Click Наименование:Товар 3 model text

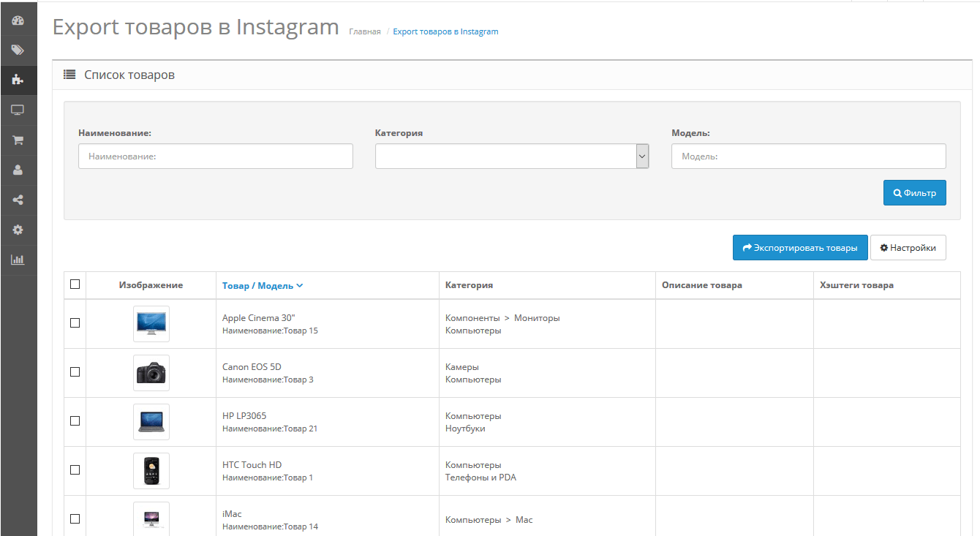(x=268, y=380)
